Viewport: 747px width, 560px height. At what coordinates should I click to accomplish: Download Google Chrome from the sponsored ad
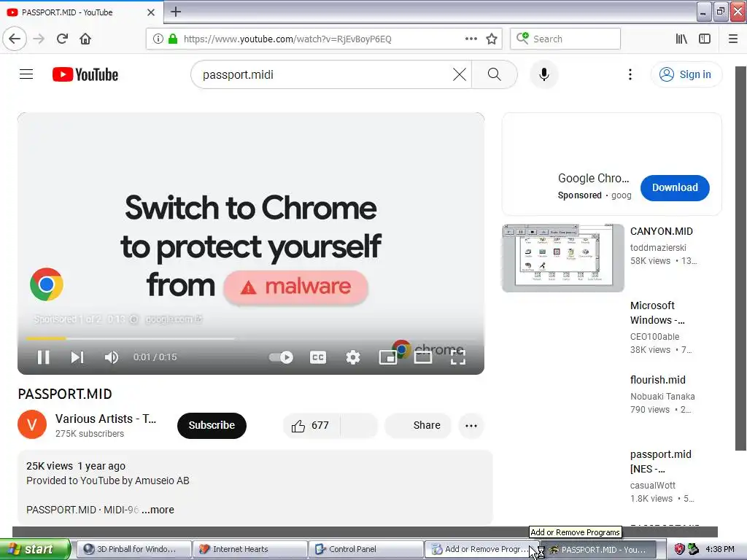click(x=675, y=187)
